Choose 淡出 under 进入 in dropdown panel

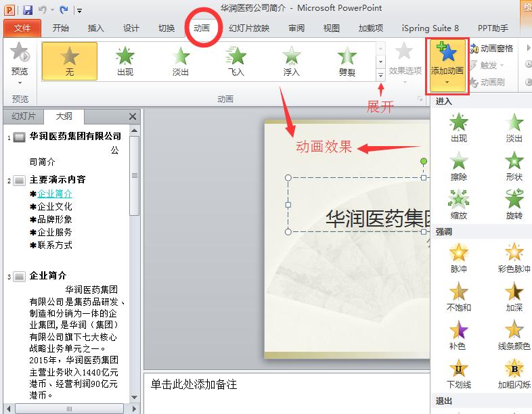[514, 127]
